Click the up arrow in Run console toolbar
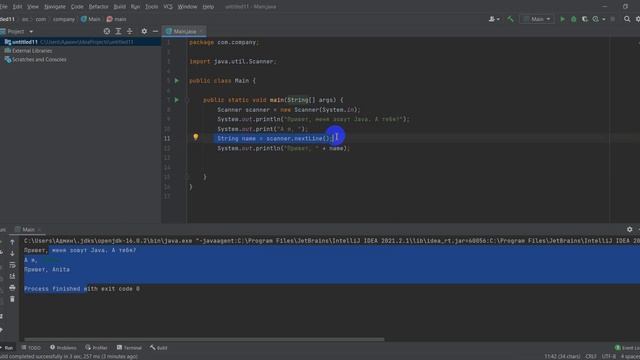Screen dimensions: 640x360 [12, 242]
